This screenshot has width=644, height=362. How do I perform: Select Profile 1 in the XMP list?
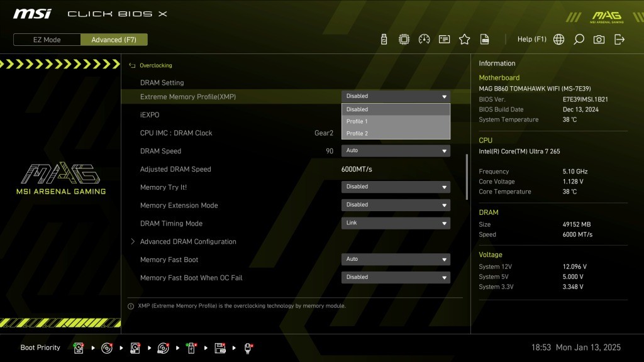[396, 121]
